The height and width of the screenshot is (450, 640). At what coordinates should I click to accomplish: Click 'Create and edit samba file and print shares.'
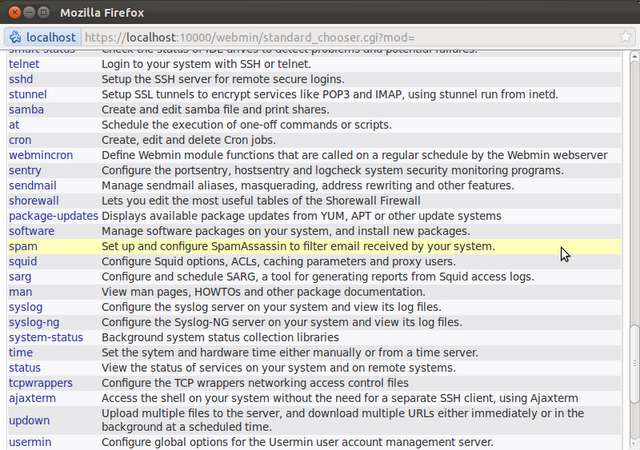coord(215,109)
